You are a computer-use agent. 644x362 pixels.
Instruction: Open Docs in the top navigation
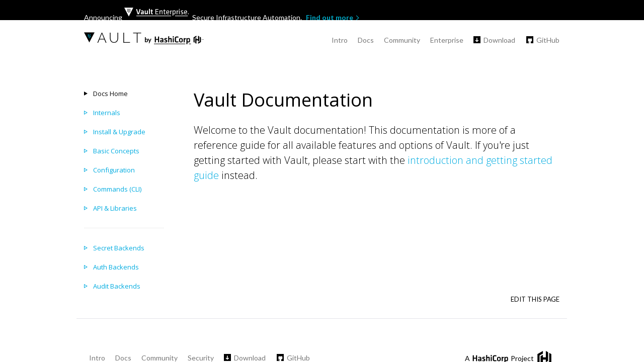pyautogui.click(x=366, y=40)
